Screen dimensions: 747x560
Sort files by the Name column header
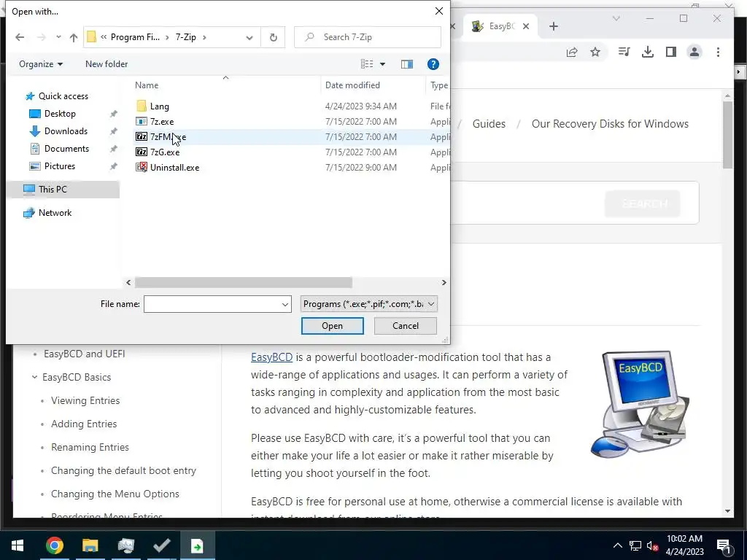146,85
